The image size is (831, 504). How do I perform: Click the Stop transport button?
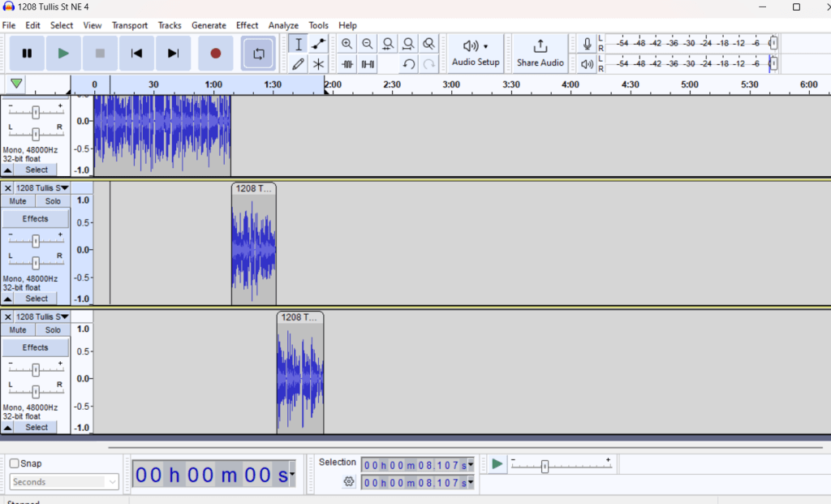(100, 53)
